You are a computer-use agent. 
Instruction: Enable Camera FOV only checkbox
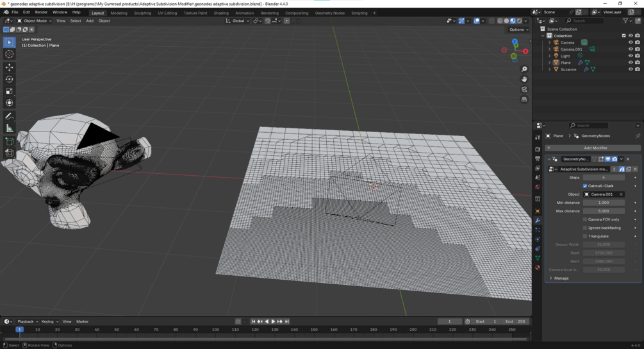585,219
